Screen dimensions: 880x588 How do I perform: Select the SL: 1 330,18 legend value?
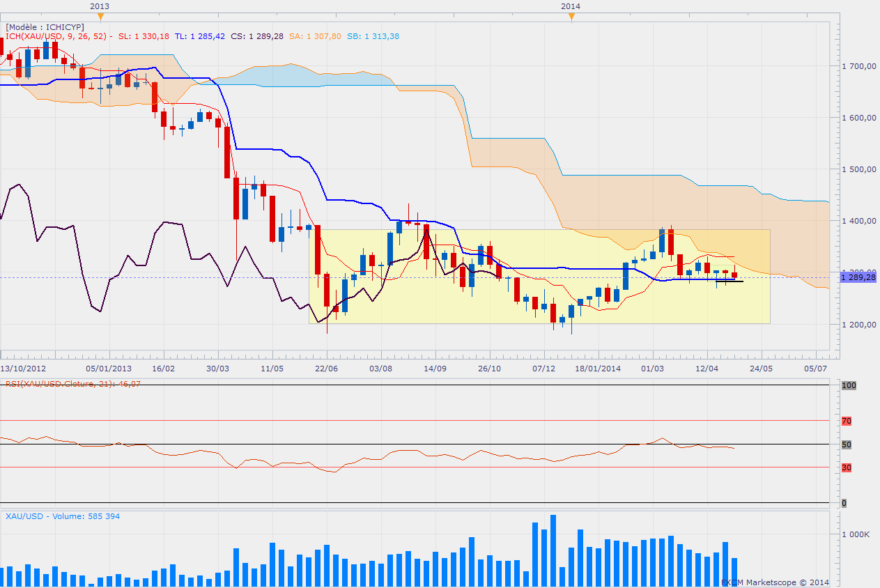click(x=144, y=36)
